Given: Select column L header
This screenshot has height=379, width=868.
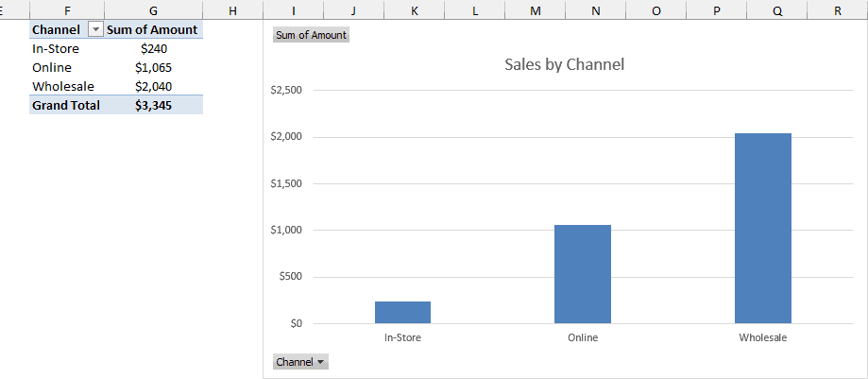Looking at the screenshot, I should pyautogui.click(x=475, y=10).
